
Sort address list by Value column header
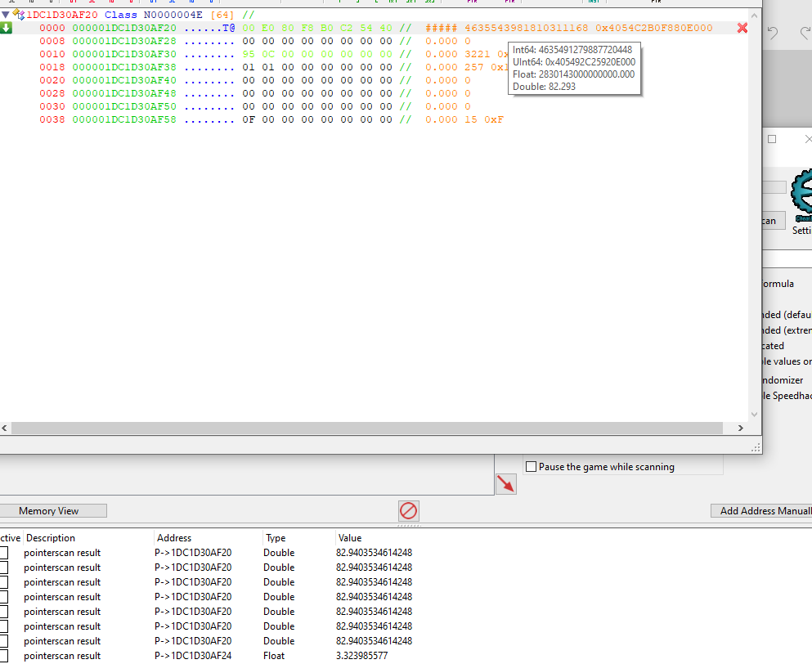[349, 538]
